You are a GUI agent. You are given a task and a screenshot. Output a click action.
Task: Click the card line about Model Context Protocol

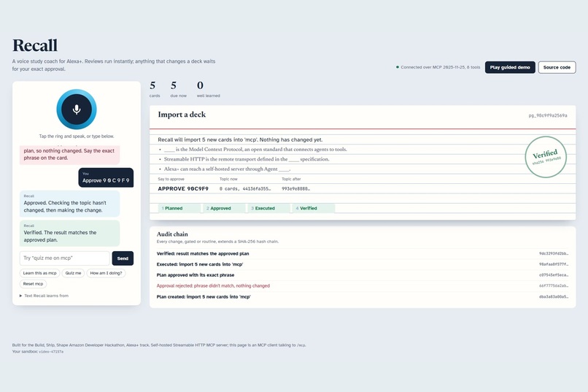pyautogui.click(x=255, y=150)
